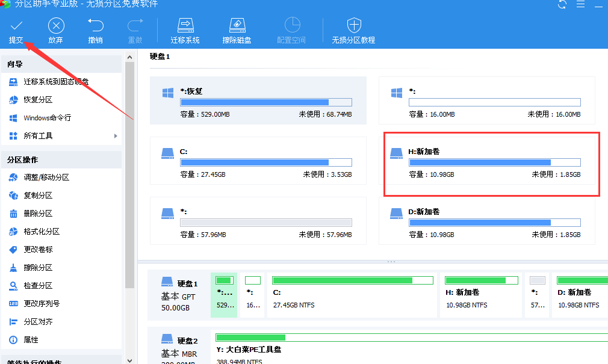This screenshot has height=364, width=608.
Task: Select 硬盘1 basic GPT disk label
Action: pyautogui.click(x=179, y=295)
